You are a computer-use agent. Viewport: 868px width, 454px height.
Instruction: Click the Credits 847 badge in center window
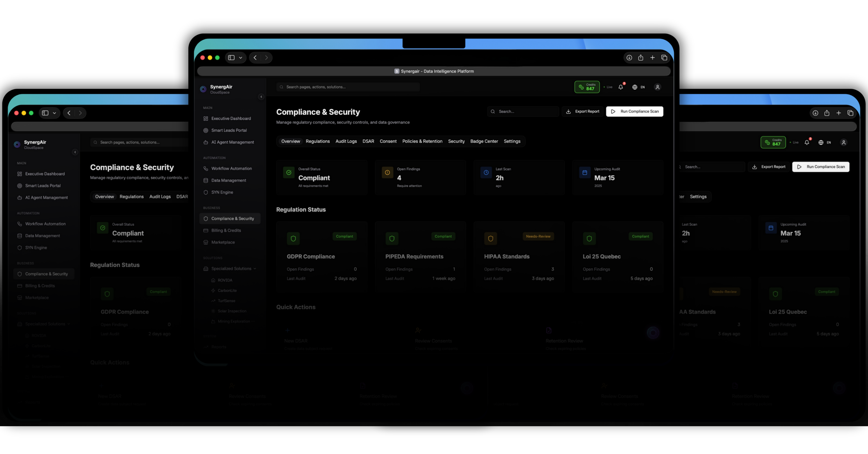coord(587,87)
